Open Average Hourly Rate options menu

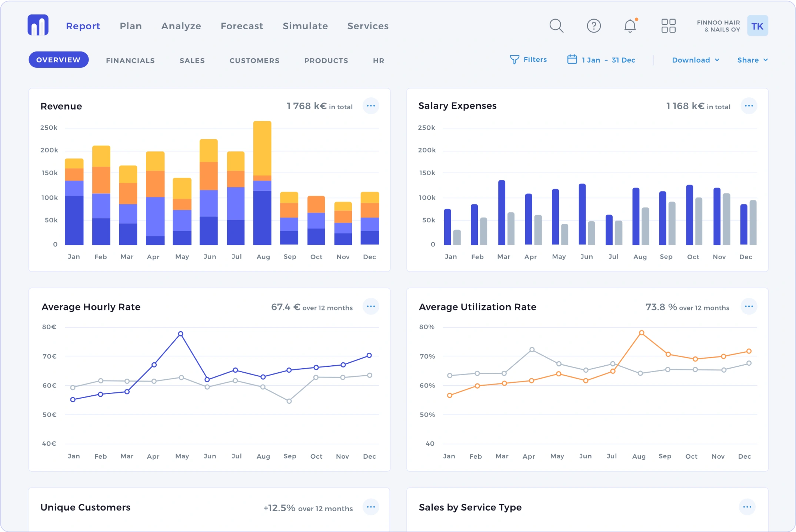click(x=370, y=306)
